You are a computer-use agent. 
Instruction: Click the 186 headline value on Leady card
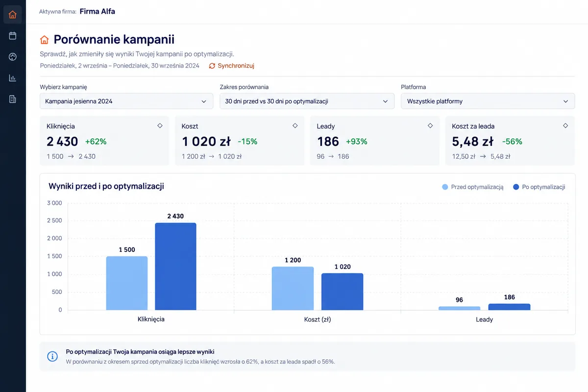point(328,142)
